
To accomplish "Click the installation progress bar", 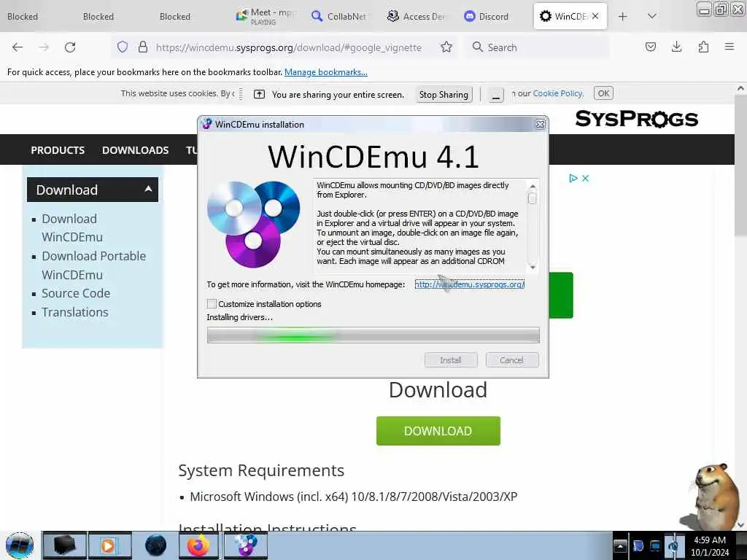I will [x=373, y=335].
